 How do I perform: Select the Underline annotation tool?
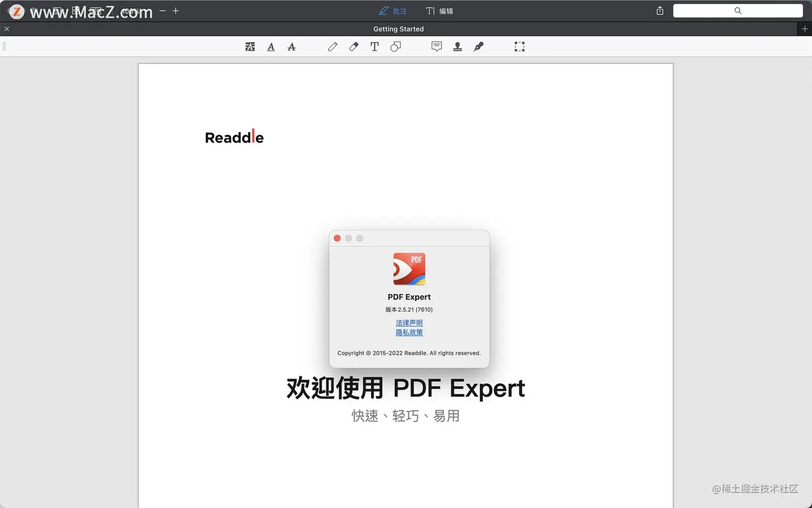click(x=271, y=47)
